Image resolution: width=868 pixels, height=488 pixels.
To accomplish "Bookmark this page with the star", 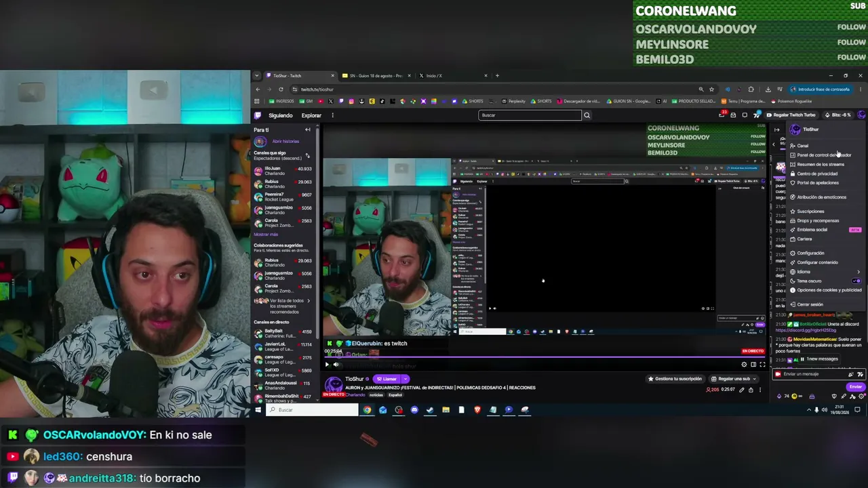I will pos(711,89).
